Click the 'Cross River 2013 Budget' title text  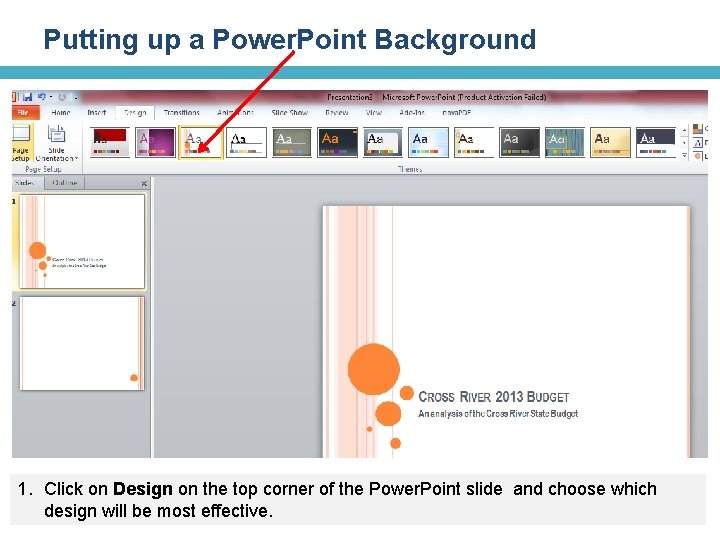494,397
